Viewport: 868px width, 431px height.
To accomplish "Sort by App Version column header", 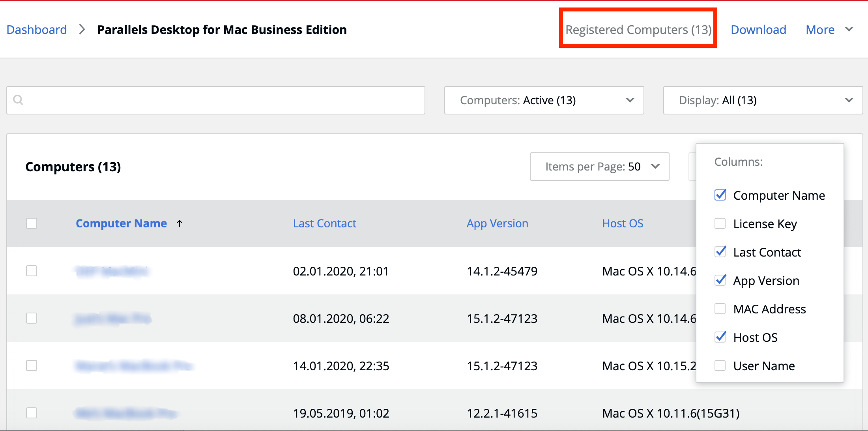I will [x=497, y=223].
